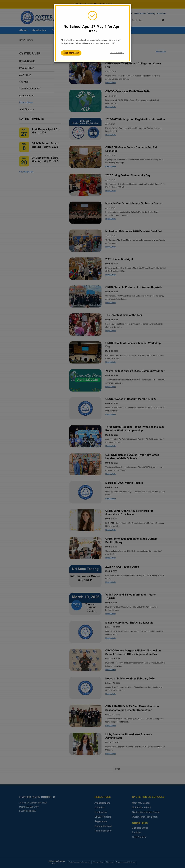Open Annual Reports in footer resources
Viewport: 185px width, 868px height.
click(x=102, y=803)
